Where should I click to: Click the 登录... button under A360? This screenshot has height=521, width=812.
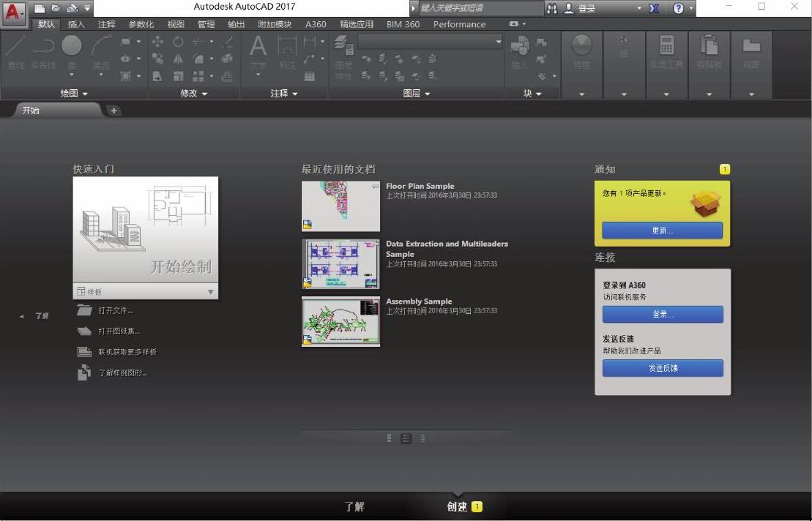[x=663, y=314]
